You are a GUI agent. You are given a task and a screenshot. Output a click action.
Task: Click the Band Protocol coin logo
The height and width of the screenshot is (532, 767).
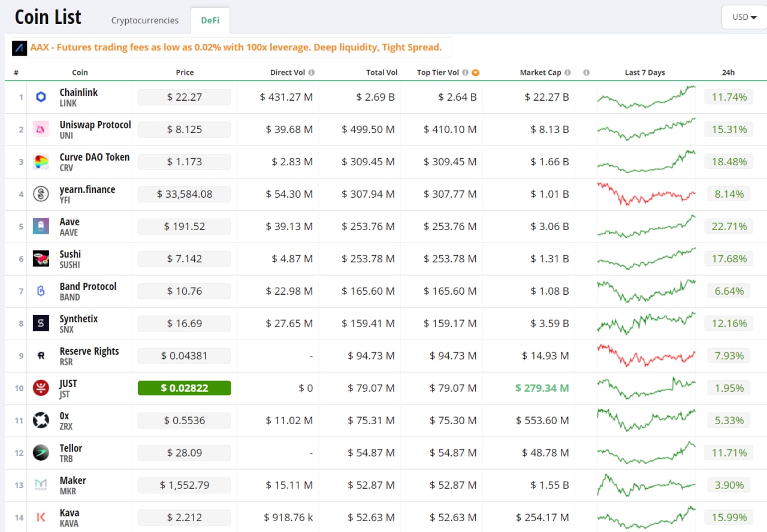[41, 291]
